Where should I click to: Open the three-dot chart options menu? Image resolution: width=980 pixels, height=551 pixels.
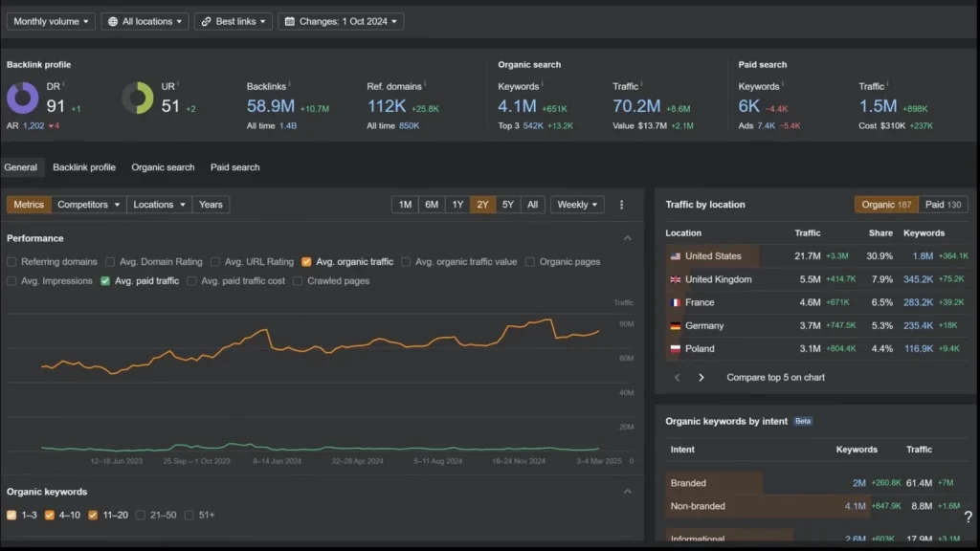coord(621,205)
